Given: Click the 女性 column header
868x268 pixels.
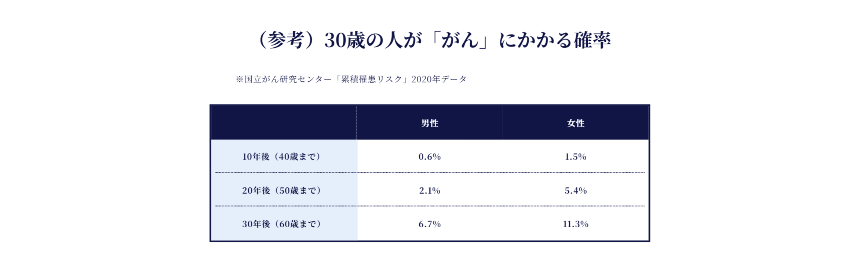Looking at the screenshot, I should tap(576, 123).
